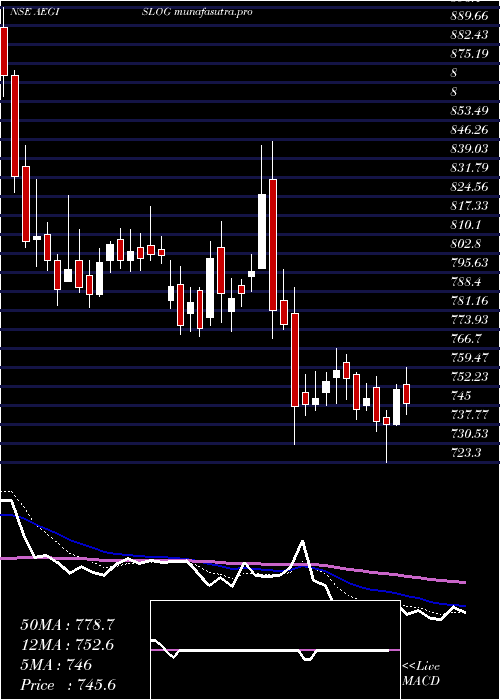Click the 752.23 price axis label
The height and width of the screenshot is (700, 500).
470,377
